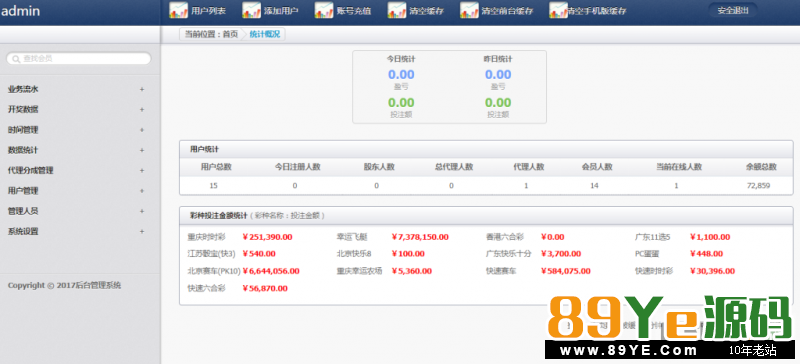Open the 代理分成管理 sidebar menu

[31, 171]
